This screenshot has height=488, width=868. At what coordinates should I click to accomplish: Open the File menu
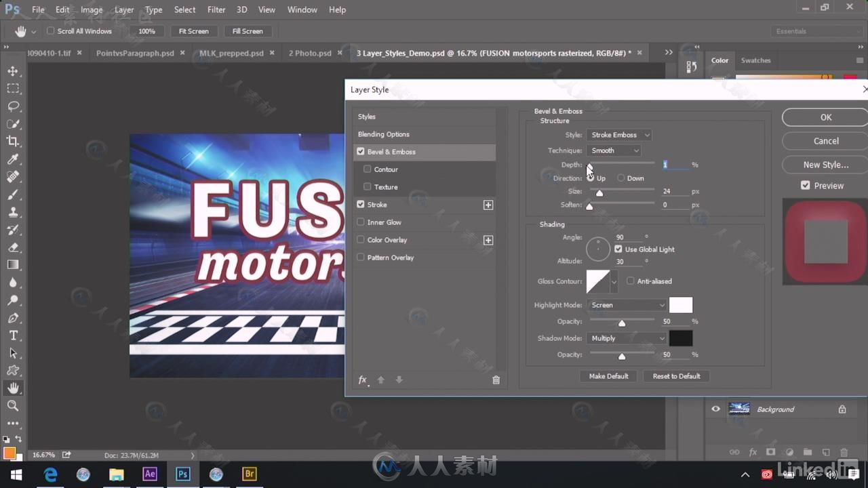pos(38,9)
